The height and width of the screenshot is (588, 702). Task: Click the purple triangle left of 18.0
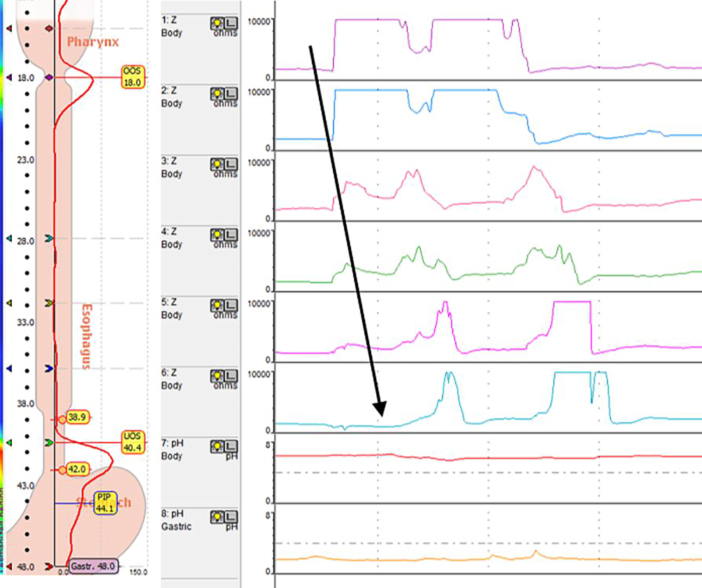[x=9, y=78]
